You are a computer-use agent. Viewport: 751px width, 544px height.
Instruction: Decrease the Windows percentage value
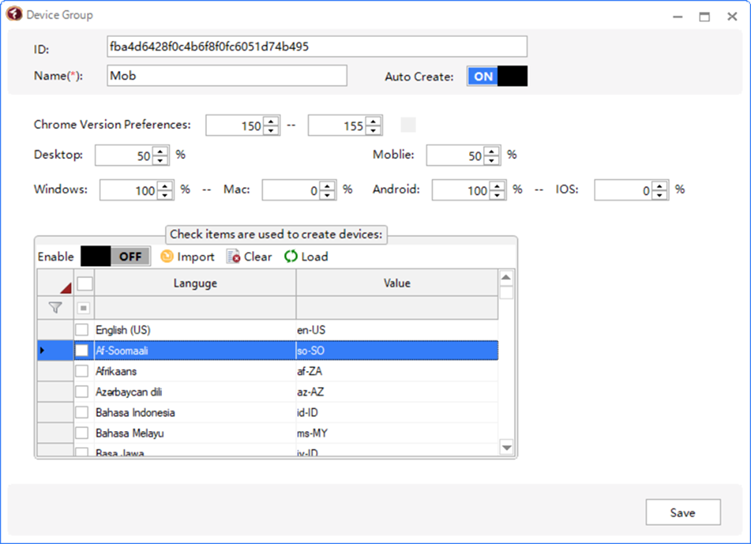165,195
